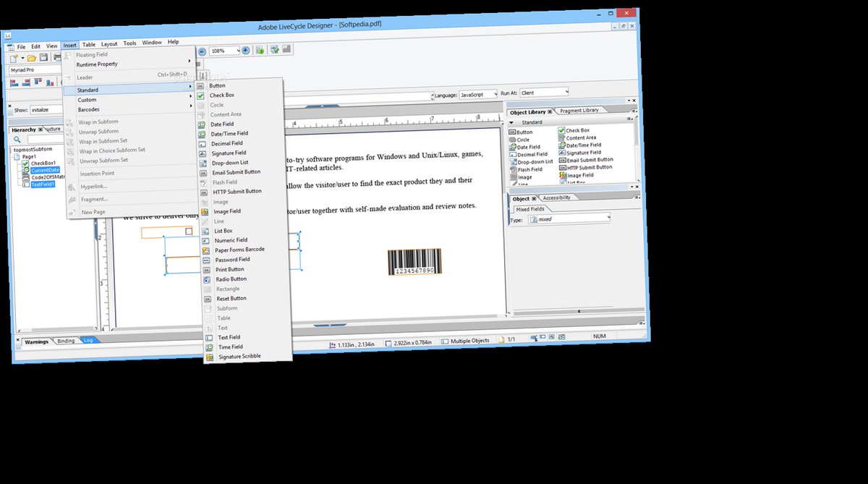The height and width of the screenshot is (484, 868).
Task: Click the Open folder toolbar icon
Action: pos(32,58)
